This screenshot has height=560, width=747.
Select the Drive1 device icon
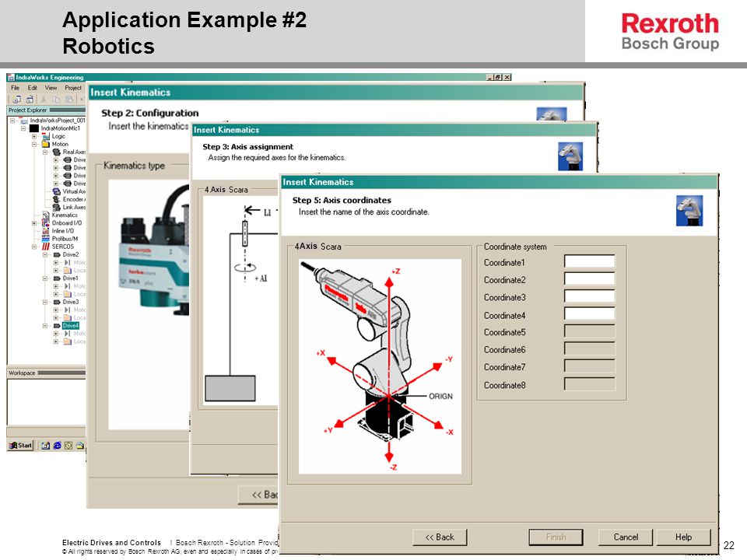[x=57, y=278]
